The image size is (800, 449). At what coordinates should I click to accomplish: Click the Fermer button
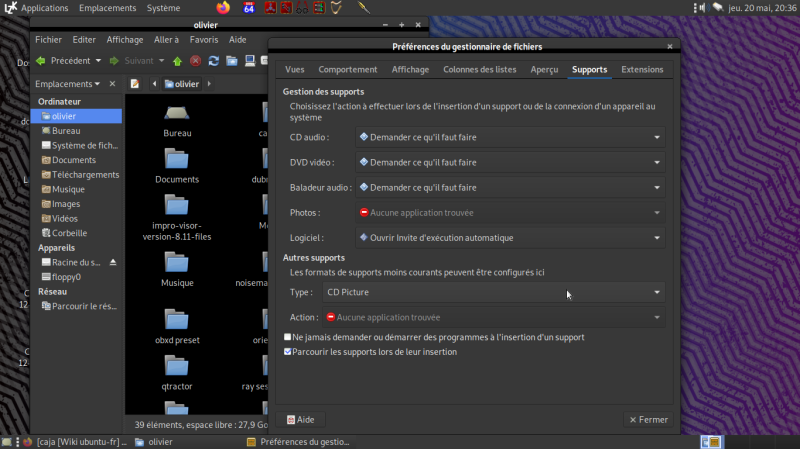(648, 420)
